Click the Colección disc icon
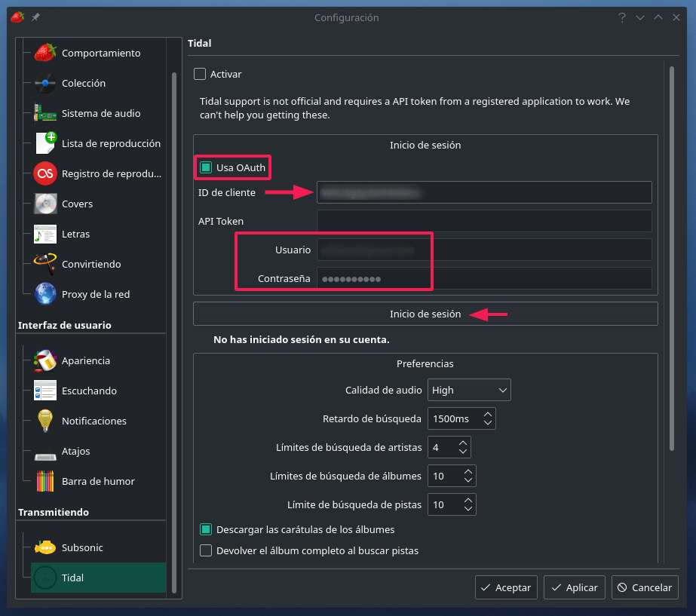 point(45,83)
